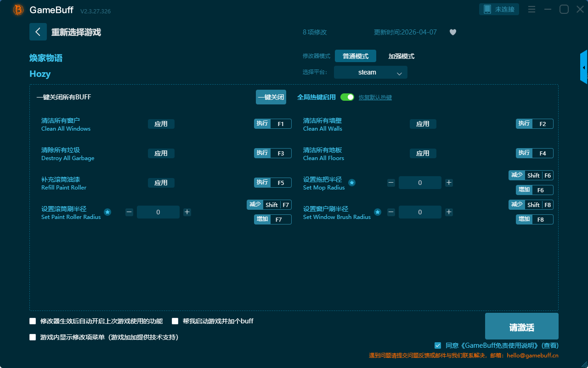This screenshot has width=588, height=368.
Task: Switch to enhanced mode tab (加强模式)
Action: point(401,56)
